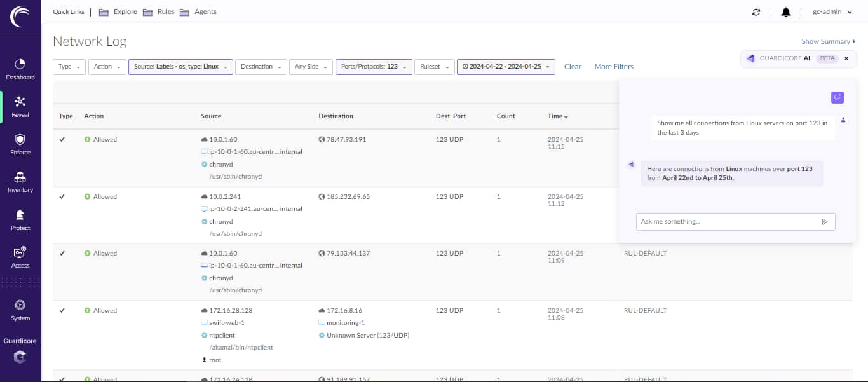Click the Ask me something input field

coord(728,222)
